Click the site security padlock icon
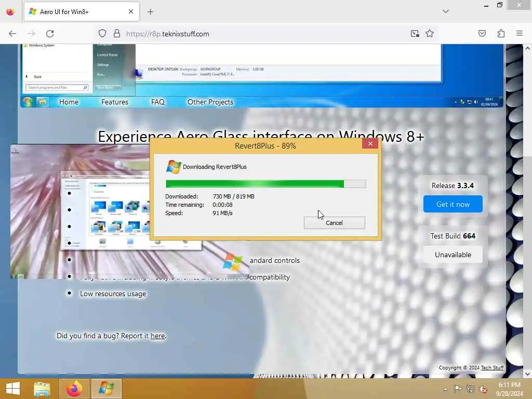Viewport: 532px width, 399px height. point(117,34)
